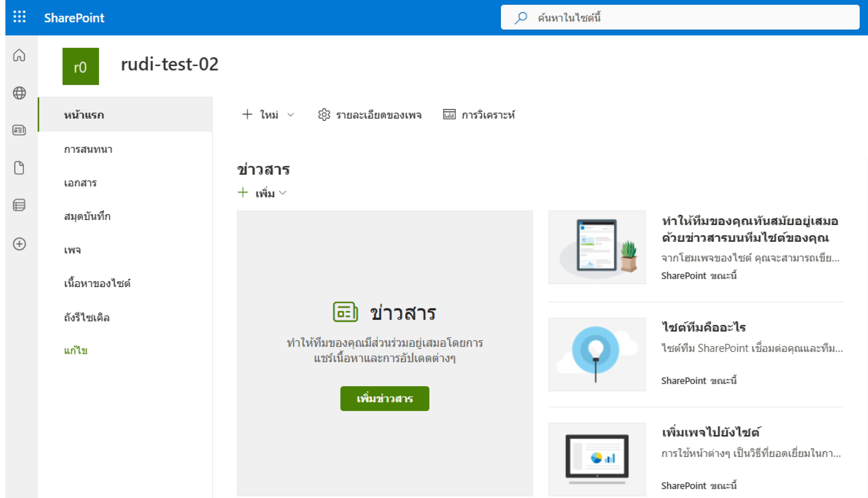Open My files document icon in rail

(x=19, y=168)
